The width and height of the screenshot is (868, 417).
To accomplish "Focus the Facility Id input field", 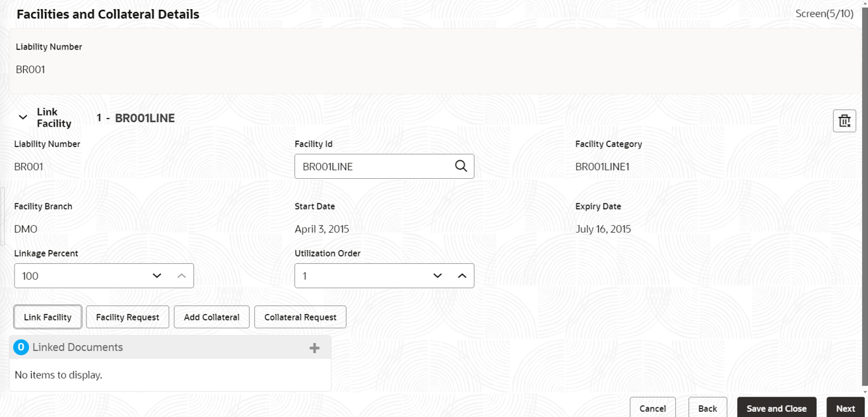I will point(373,166).
